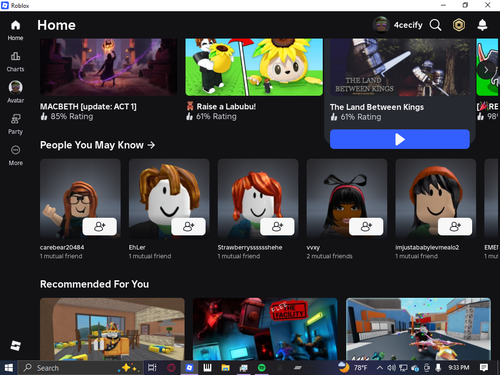Screen dimensions: 500x375
Task: Open the Windows Start menu
Action: tap(8, 368)
